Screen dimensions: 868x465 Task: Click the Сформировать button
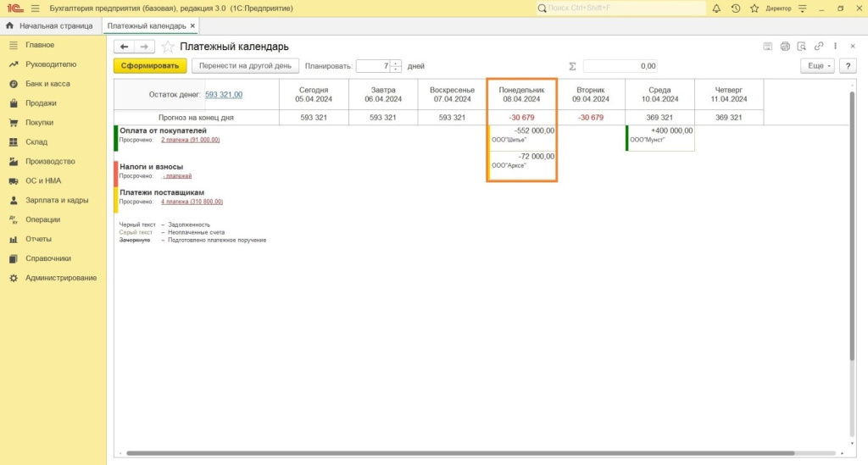coord(150,66)
